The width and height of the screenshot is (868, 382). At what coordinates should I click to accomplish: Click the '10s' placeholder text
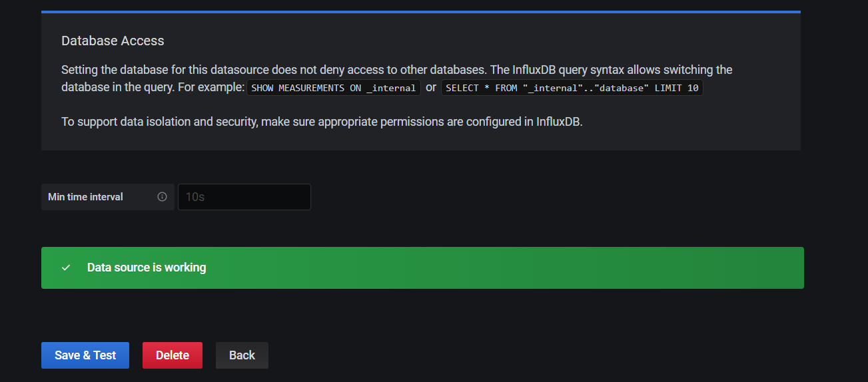[x=195, y=197]
